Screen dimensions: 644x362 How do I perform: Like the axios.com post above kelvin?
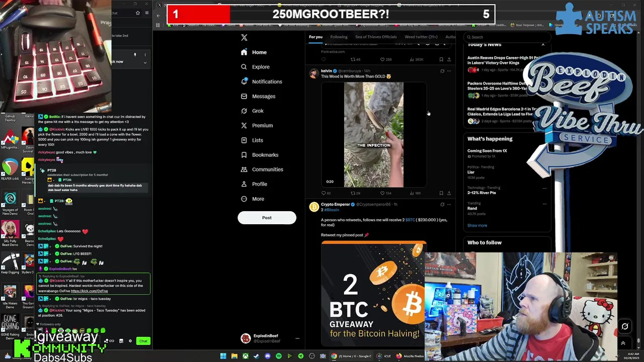[385, 59]
